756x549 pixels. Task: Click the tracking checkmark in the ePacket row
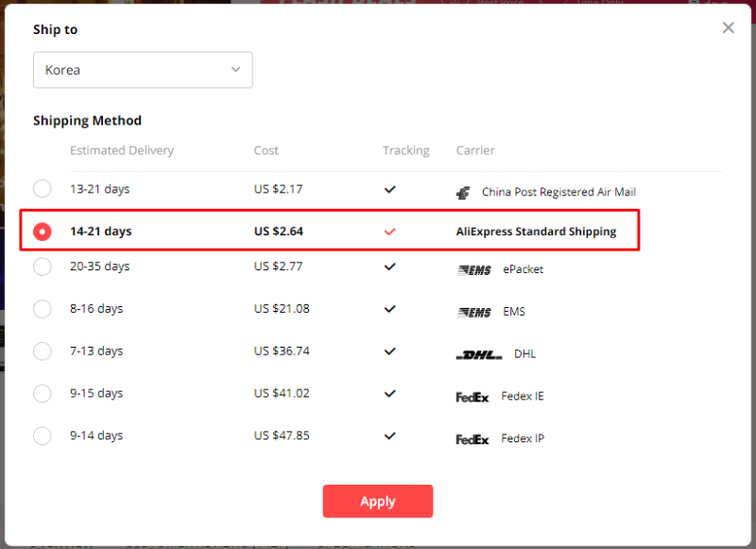click(389, 266)
